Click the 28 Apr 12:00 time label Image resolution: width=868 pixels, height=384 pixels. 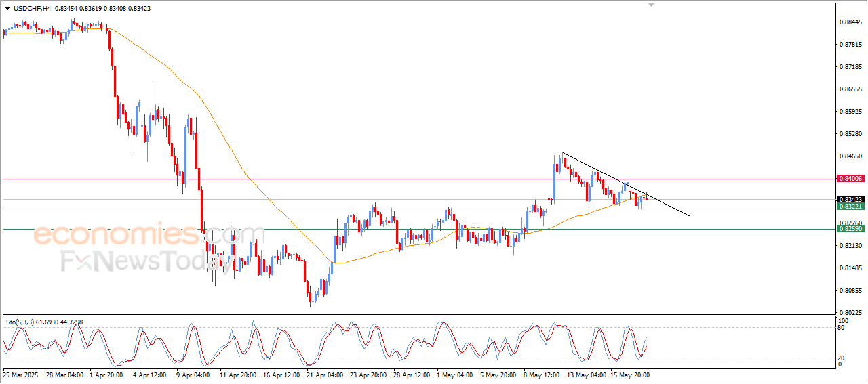(412, 374)
